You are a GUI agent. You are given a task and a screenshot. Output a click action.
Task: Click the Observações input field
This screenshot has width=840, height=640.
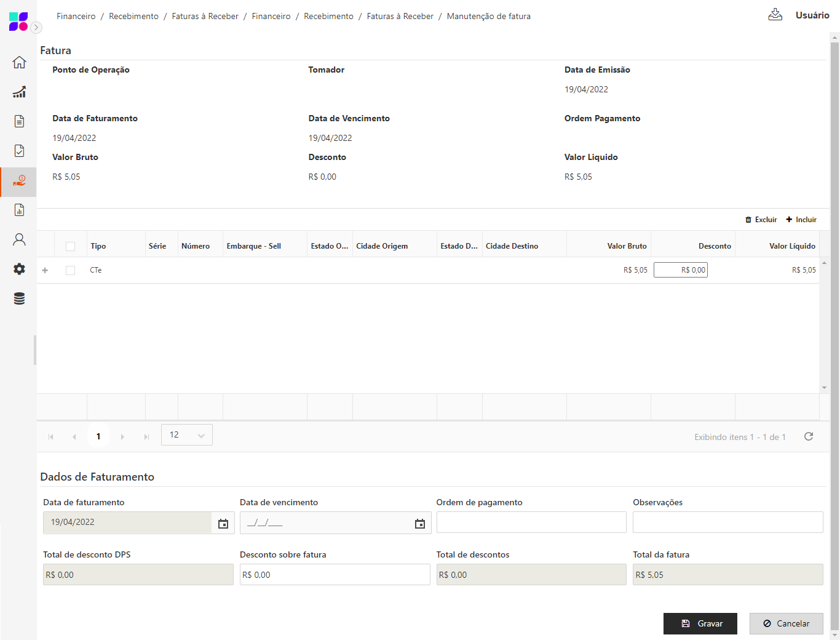[x=727, y=522]
